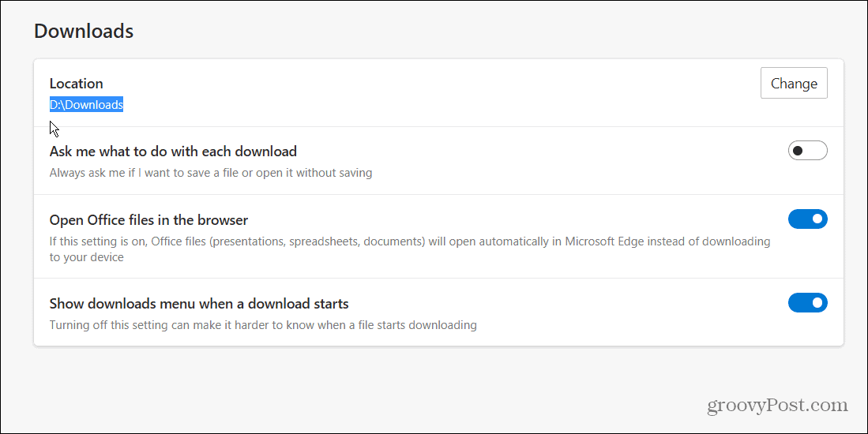Disable Show downloads menu when a download starts
This screenshot has width=868, height=434.
pos(807,303)
